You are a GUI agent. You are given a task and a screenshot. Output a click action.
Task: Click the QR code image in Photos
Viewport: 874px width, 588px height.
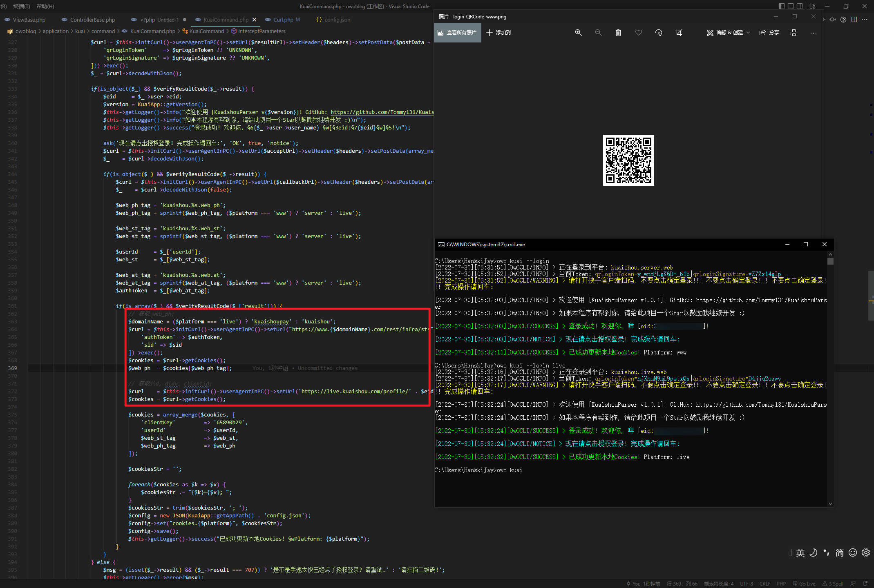point(628,160)
